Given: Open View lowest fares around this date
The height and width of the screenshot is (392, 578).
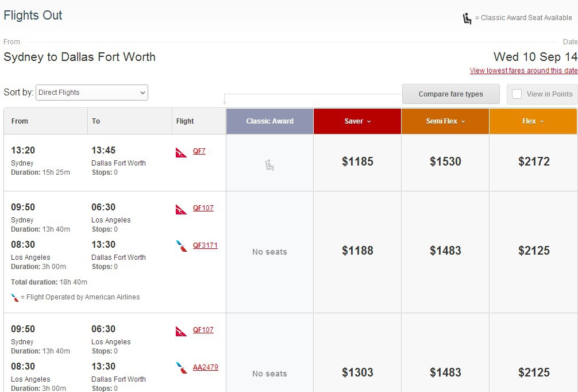Looking at the screenshot, I should [x=523, y=71].
